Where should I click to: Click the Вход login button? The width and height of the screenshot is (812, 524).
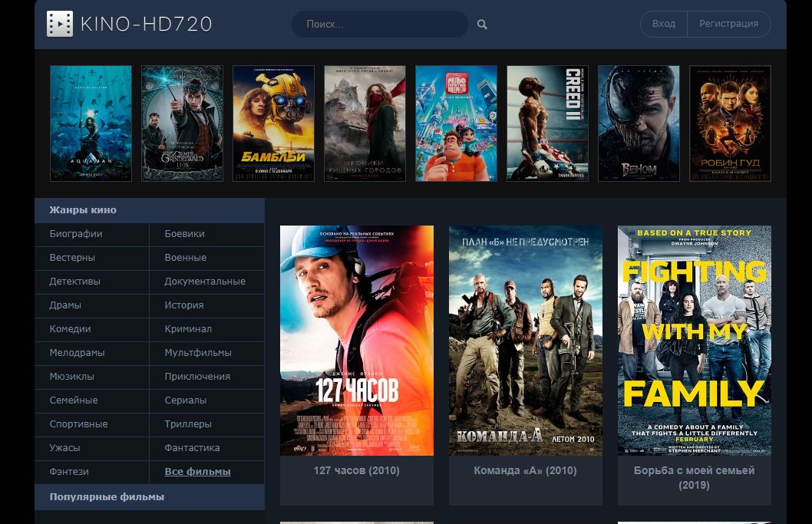tap(663, 24)
